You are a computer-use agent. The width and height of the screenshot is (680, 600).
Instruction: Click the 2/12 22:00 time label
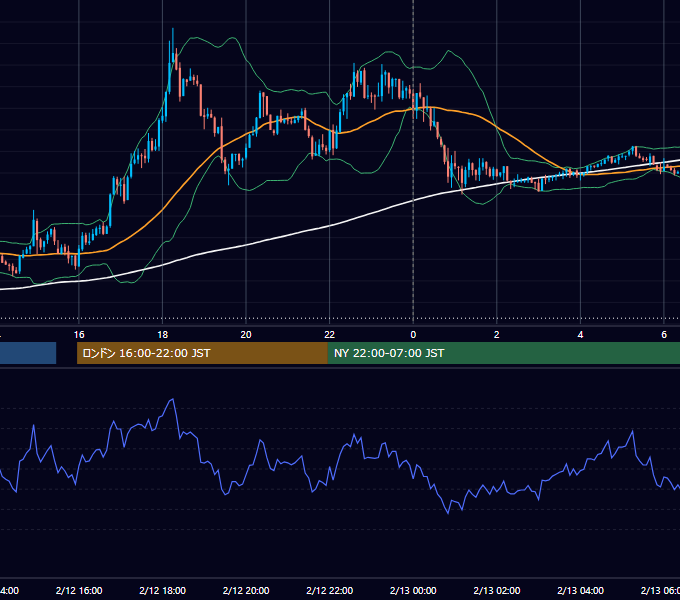point(330,590)
